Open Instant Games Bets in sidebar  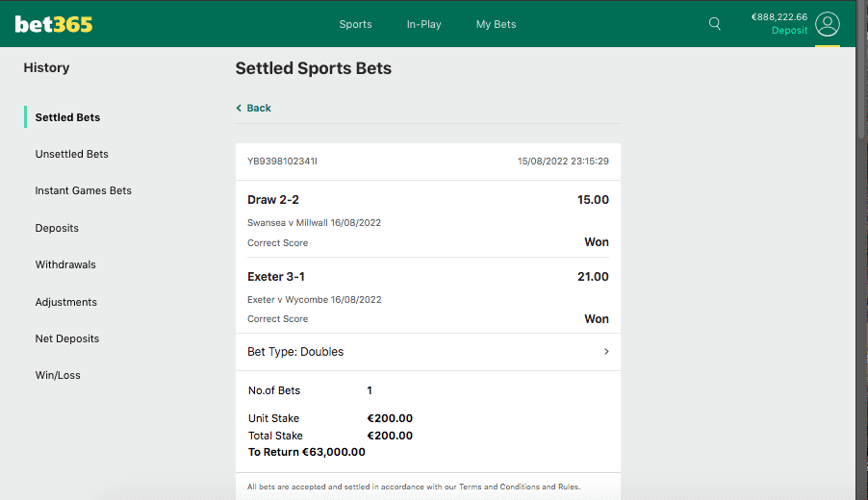pyautogui.click(x=84, y=190)
